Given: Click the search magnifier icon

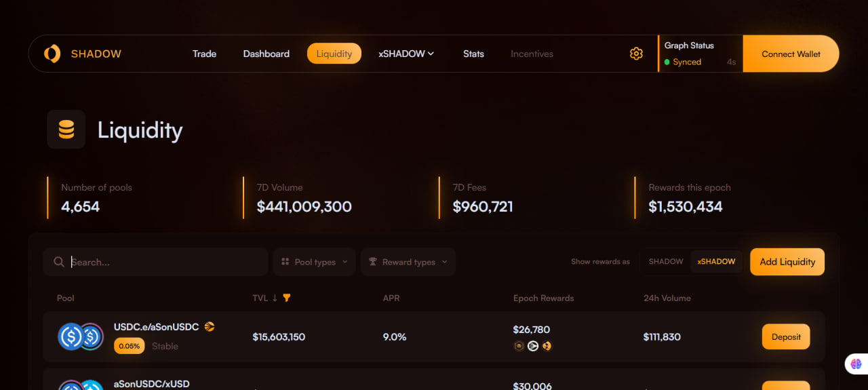Looking at the screenshot, I should pos(59,262).
